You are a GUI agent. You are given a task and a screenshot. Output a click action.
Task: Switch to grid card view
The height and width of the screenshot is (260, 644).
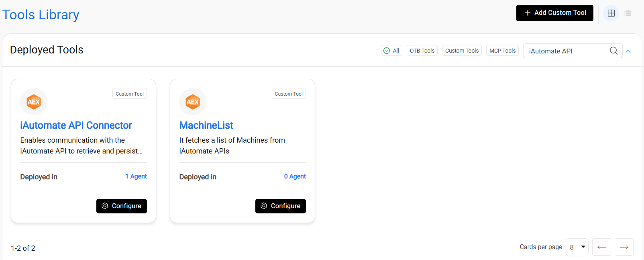click(611, 13)
